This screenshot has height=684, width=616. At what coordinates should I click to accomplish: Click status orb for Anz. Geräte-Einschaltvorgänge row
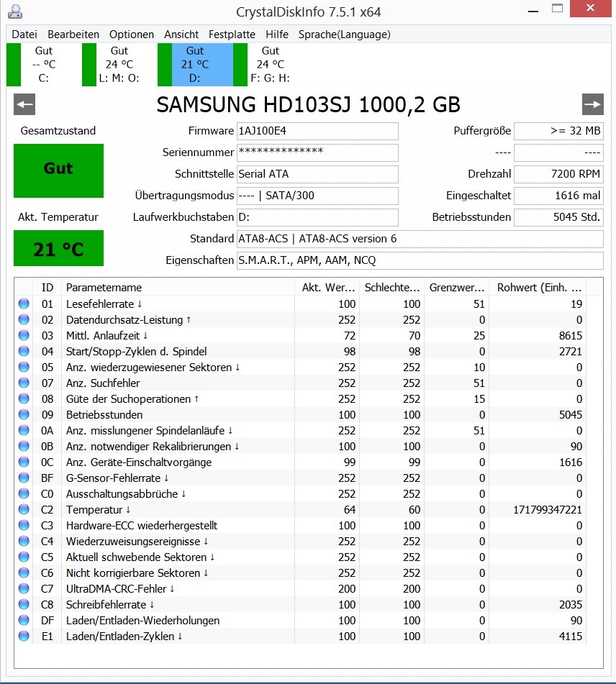point(24,462)
